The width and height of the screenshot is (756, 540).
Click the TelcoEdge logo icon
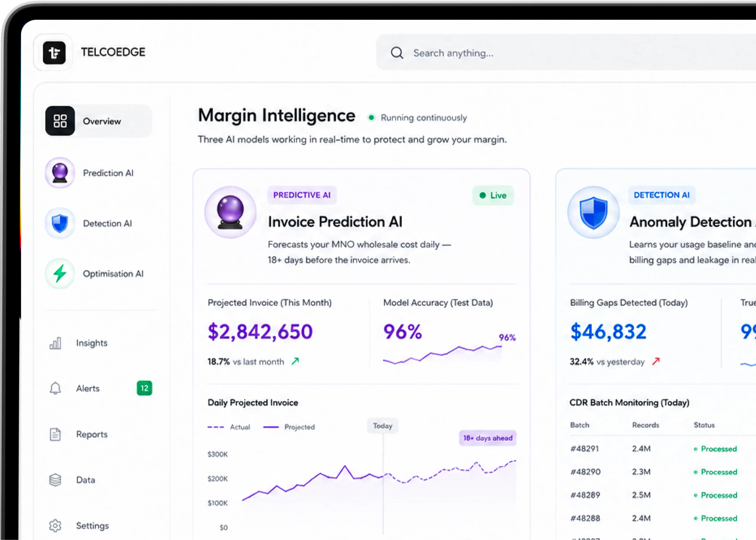[x=54, y=53]
